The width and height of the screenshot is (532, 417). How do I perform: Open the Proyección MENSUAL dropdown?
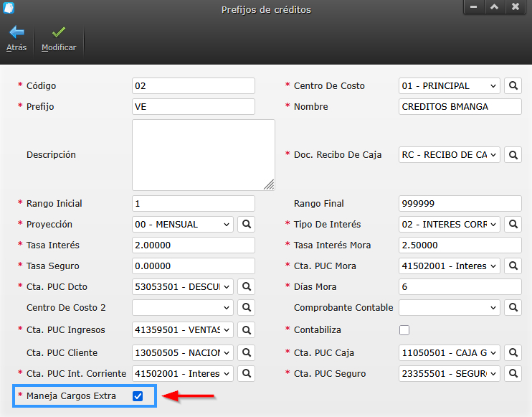183,225
